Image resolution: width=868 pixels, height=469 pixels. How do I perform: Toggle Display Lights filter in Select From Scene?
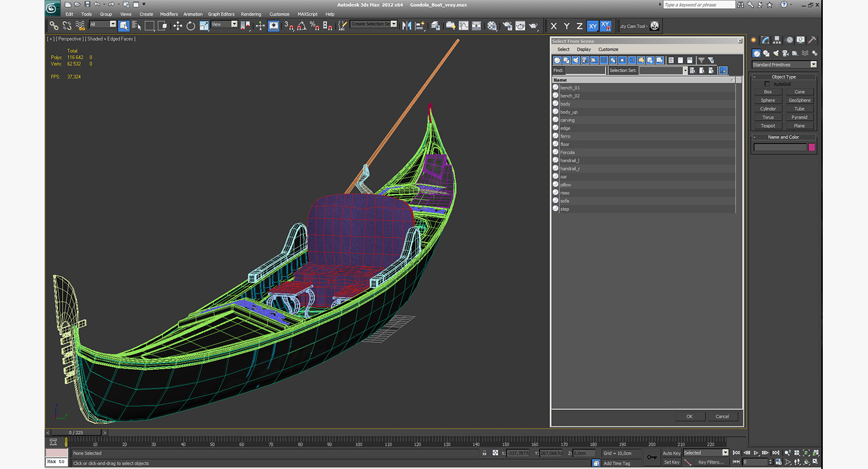point(576,60)
